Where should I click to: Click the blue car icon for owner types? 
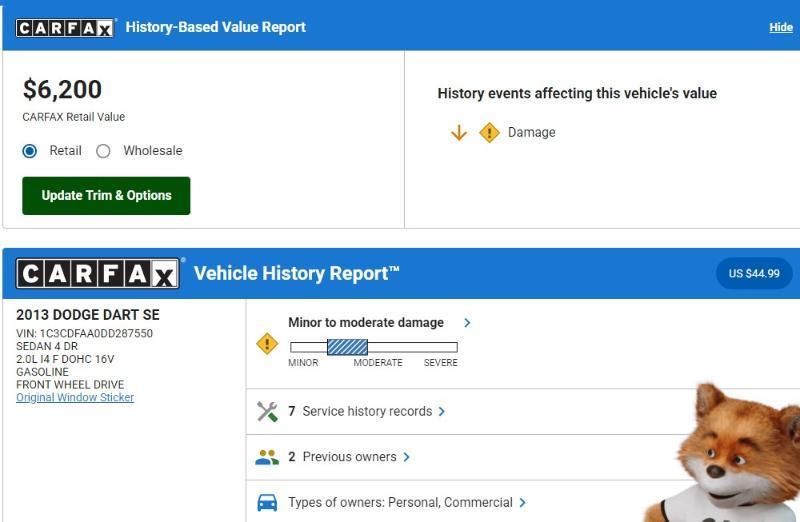coord(267,503)
